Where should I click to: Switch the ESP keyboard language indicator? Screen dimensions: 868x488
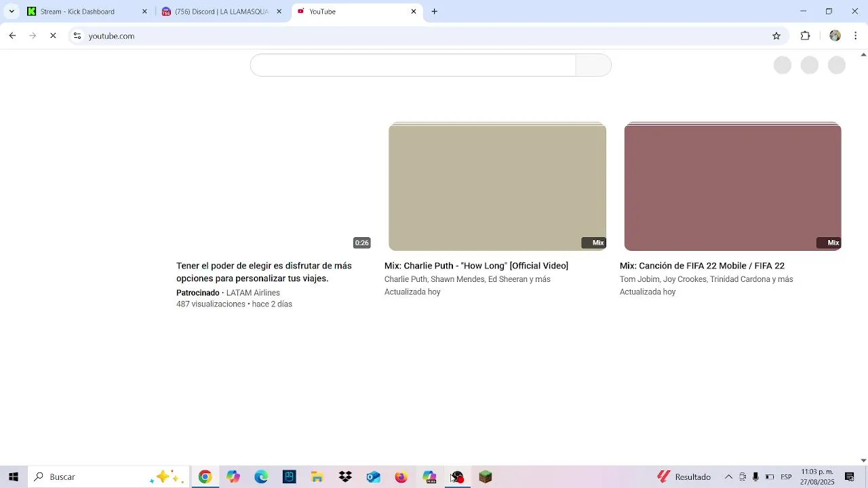pyautogui.click(x=786, y=477)
